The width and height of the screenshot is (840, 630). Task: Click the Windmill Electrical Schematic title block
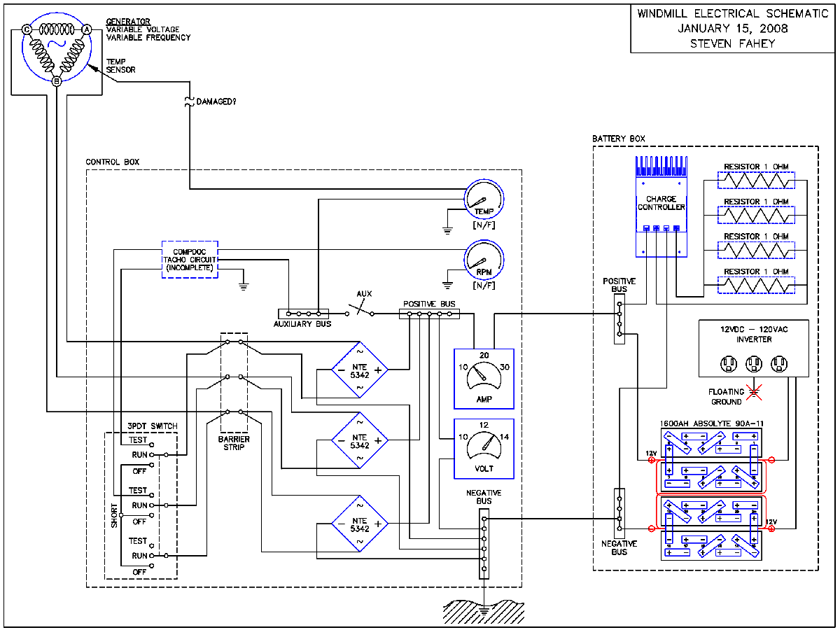coord(732,29)
